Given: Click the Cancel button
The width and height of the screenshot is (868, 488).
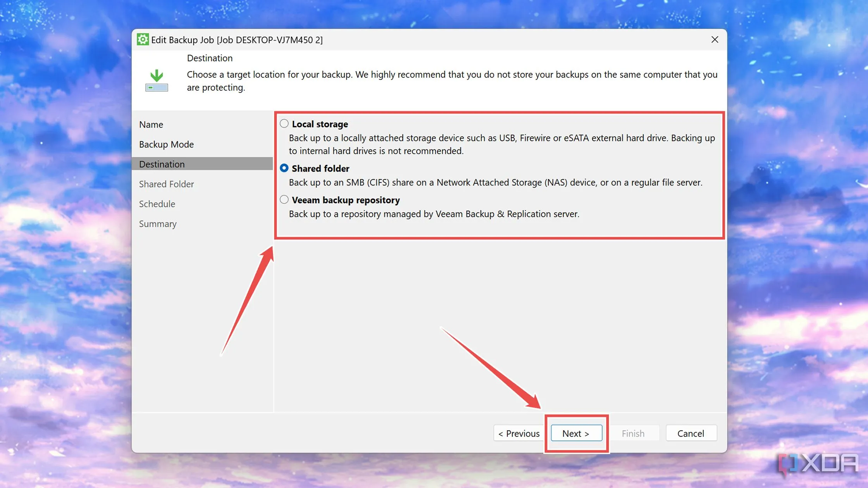Looking at the screenshot, I should coord(691,433).
